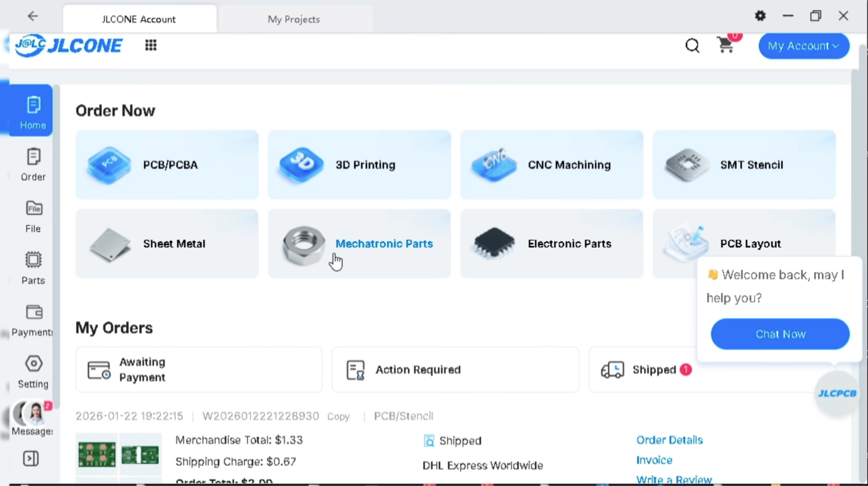Open File section in sidebar
Image resolution: width=868 pixels, height=486 pixels.
coord(33,217)
